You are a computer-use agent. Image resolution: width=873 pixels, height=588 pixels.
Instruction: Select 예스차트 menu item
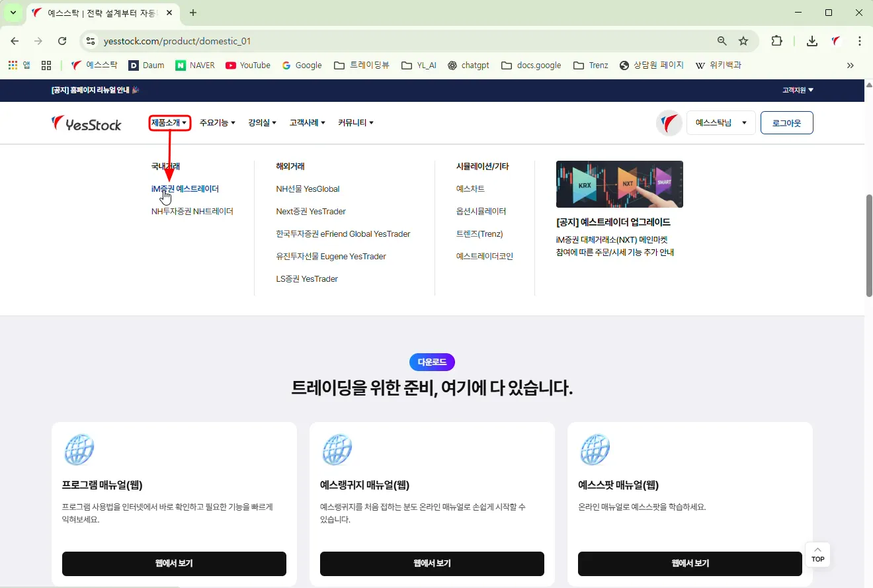(x=471, y=189)
